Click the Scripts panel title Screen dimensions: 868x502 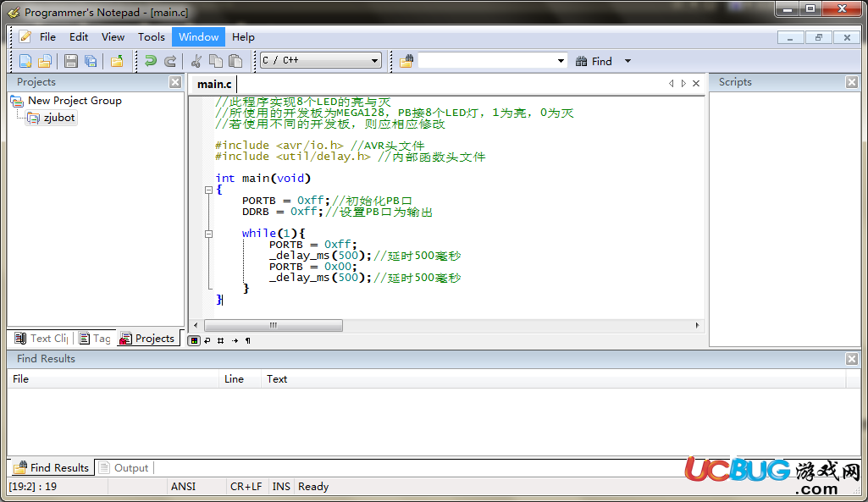click(735, 82)
